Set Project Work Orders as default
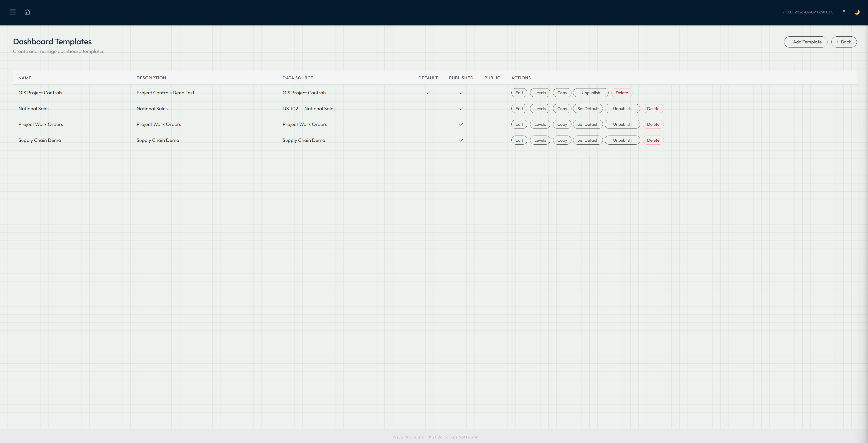The height and width of the screenshot is (443, 868). 588,125
